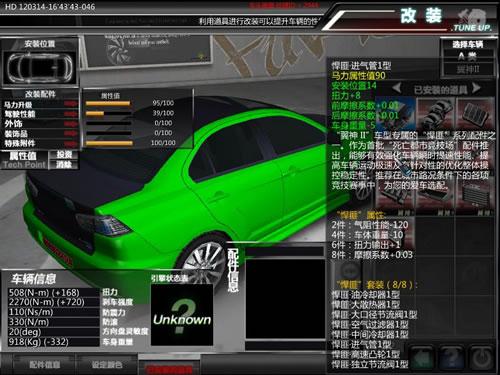
Task: Click 8件：摩擦系数+0.03 set bonus line
Action: pos(372,255)
